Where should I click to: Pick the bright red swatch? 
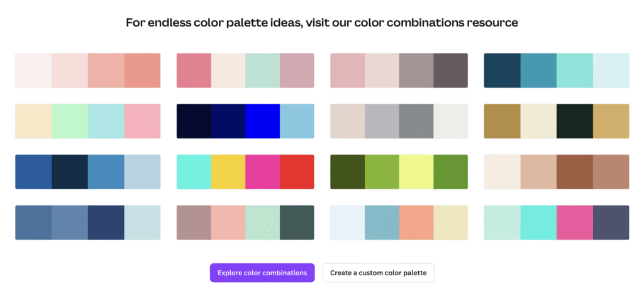[297, 172]
